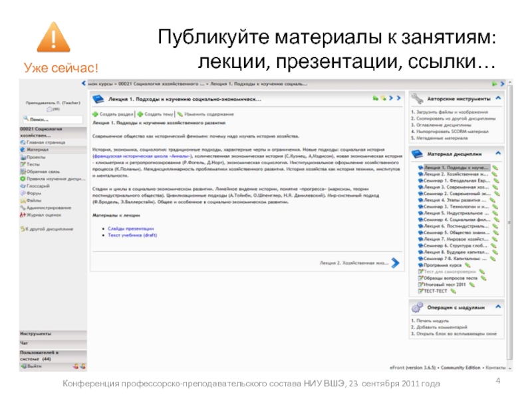Click into the Поиск search field

(x=53, y=120)
